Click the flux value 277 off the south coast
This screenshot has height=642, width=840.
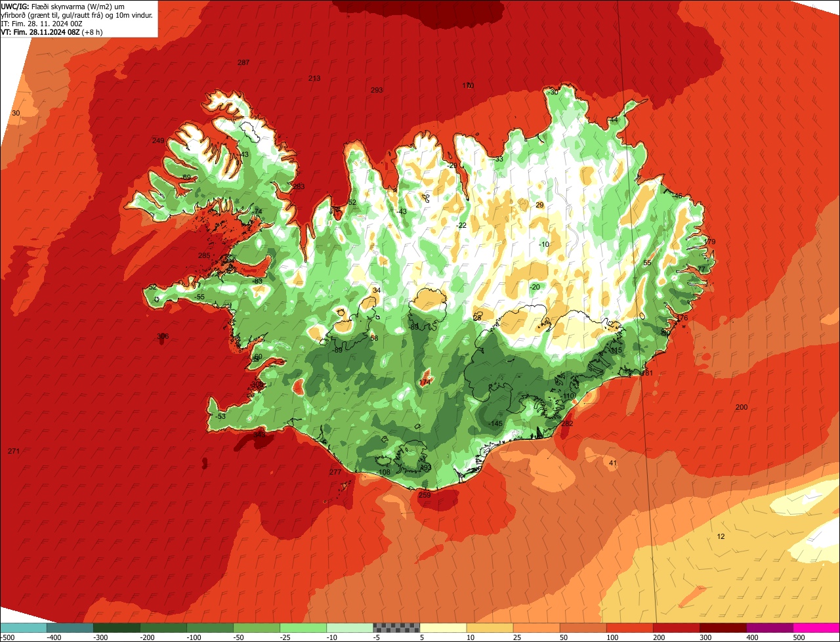[335, 472]
